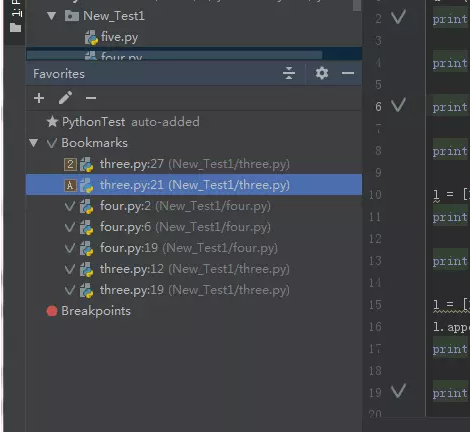Click the checkmark icon of four.py:6 bookmark
470x432 pixels.
coord(70,227)
